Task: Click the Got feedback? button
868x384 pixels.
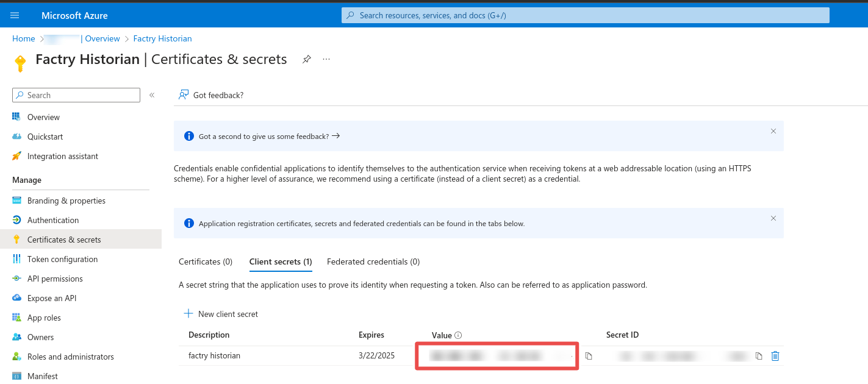Action: [211, 94]
